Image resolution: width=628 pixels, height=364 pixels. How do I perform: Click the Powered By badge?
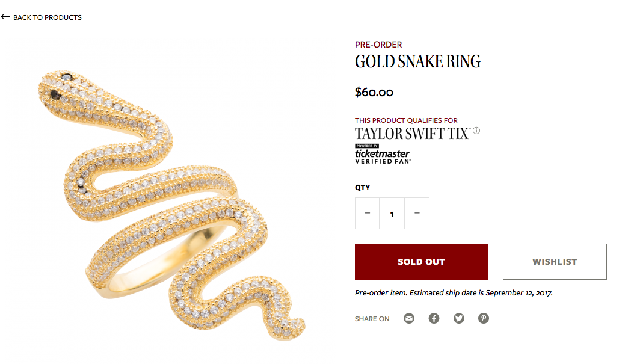[367, 146]
